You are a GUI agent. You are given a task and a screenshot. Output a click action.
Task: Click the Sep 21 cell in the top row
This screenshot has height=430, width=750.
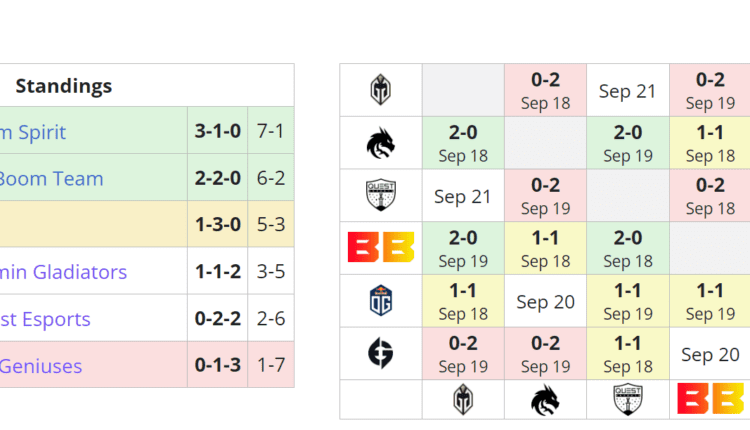627,91
